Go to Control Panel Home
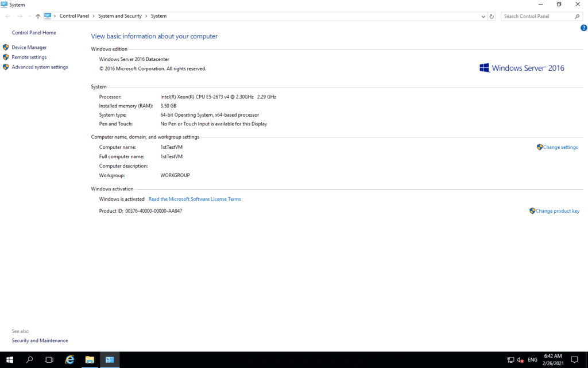 coord(34,33)
